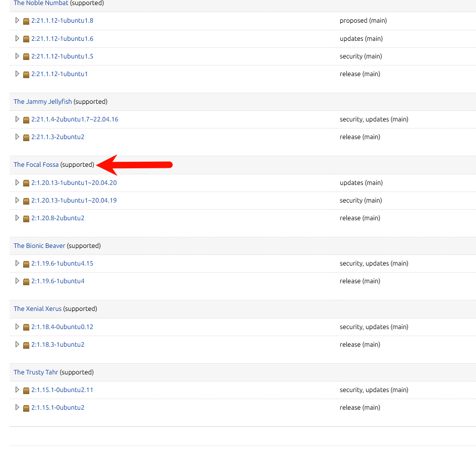Viewport: 476px width, 450px height.
Task: Open The Focal Fossa series link
Action: 36,164
